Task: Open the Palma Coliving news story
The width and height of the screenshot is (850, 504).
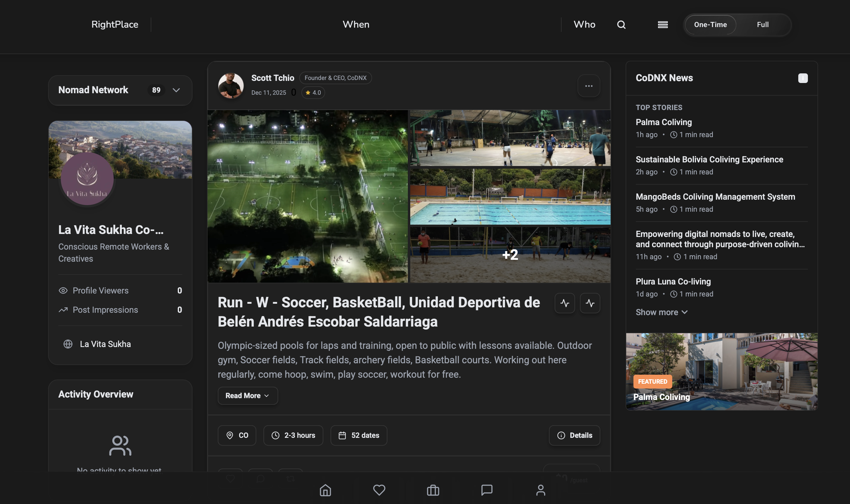Action: coord(663,122)
